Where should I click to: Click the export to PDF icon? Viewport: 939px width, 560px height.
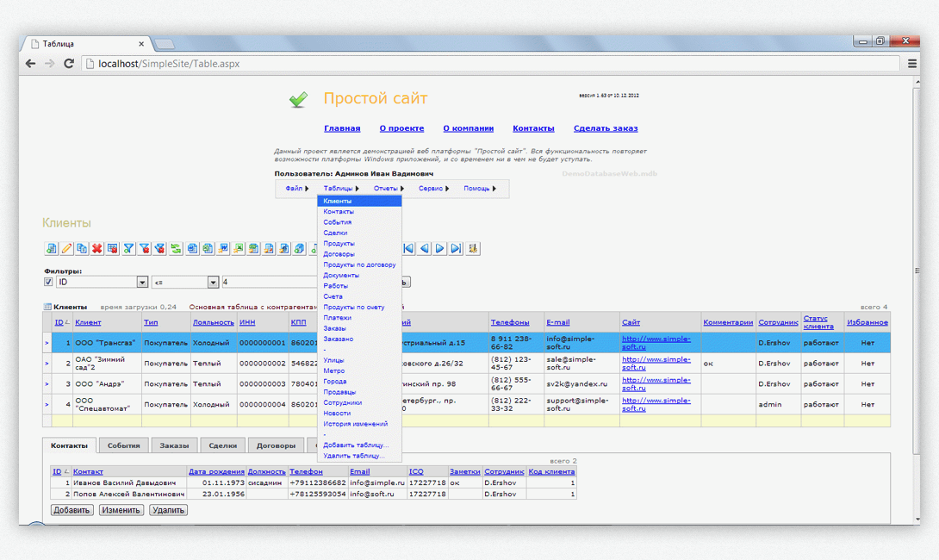[x=269, y=249]
